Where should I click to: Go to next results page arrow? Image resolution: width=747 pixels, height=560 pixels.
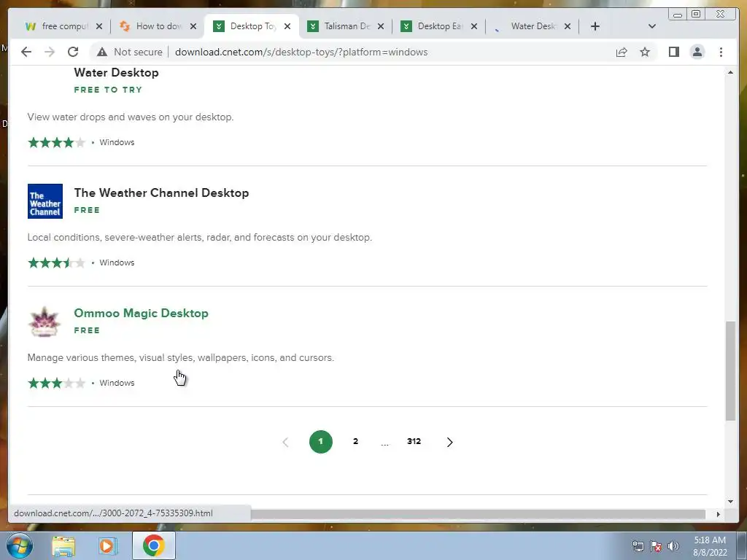point(449,442)
